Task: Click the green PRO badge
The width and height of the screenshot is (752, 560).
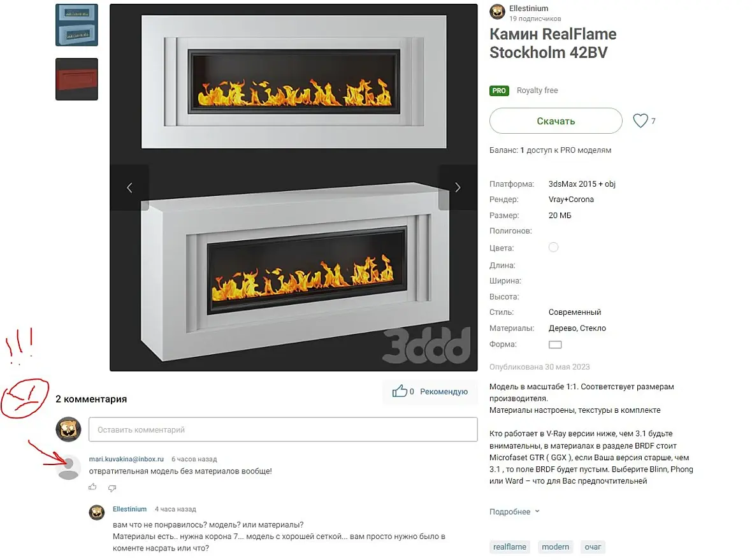Action: pyautogui.click(x=499, y=90)
